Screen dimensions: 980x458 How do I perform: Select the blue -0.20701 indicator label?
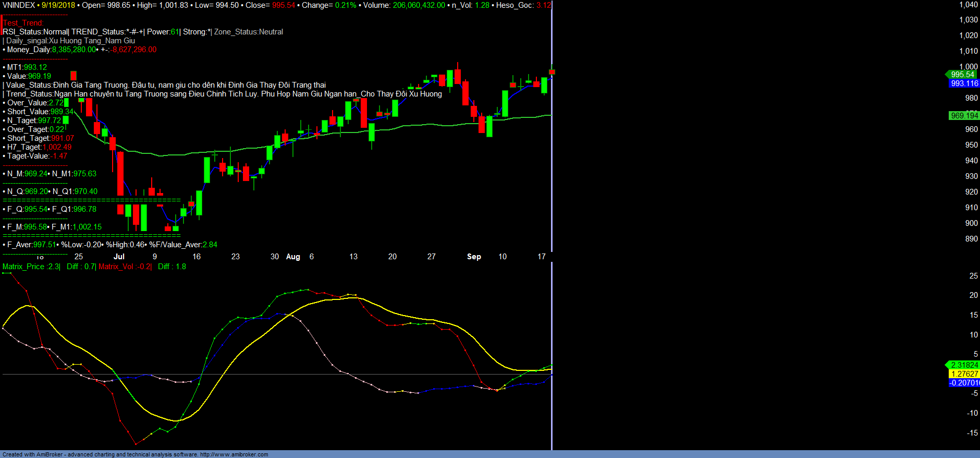coord(964,383)
